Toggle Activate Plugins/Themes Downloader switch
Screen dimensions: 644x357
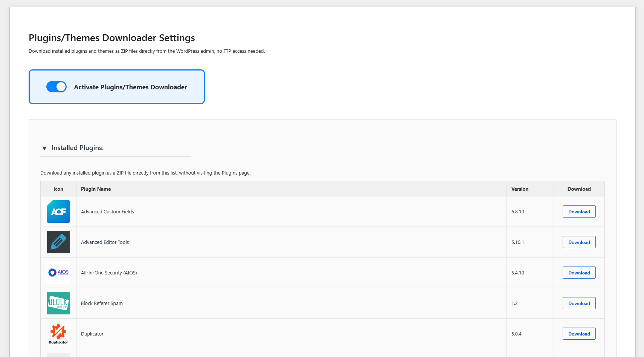[x=56, y=87]
